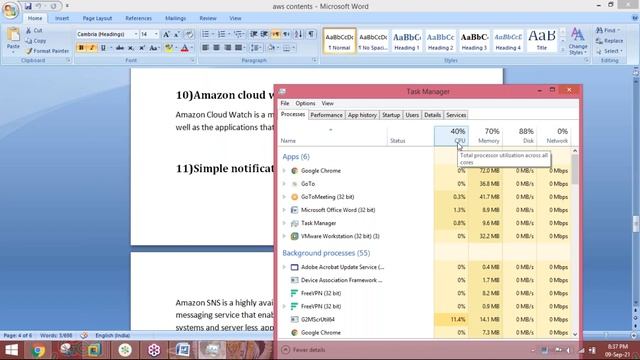Open the Page Layout ribbon tab
The image size is (640, 360).
[97, 18]
